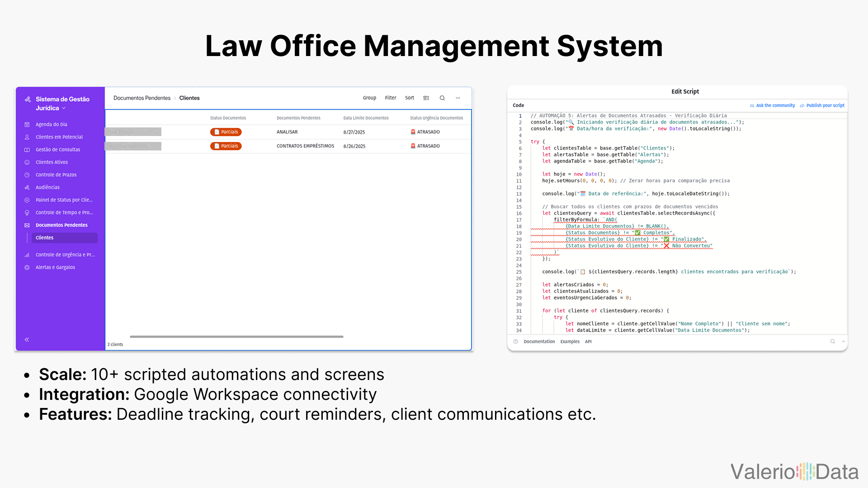Click the Filter button
The width and height of the screenshot is (868, 488).
[x=391, y=98]
